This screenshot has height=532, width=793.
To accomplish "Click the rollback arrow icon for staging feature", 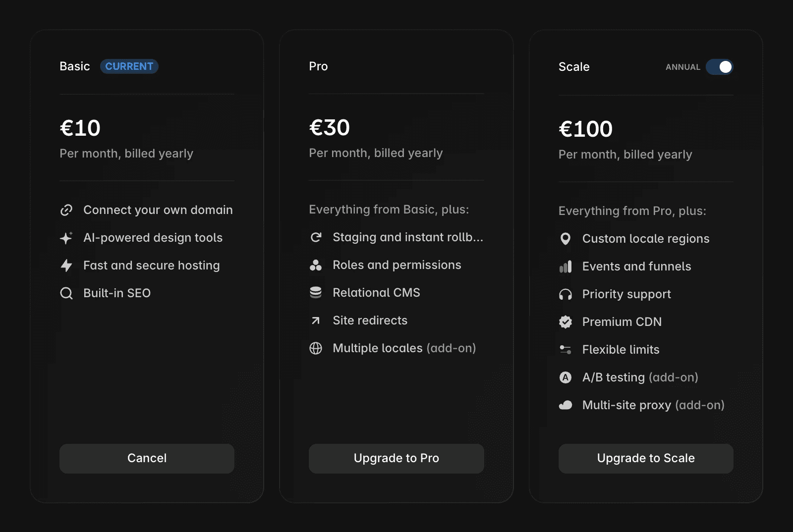I will click(x=316, y=237).
